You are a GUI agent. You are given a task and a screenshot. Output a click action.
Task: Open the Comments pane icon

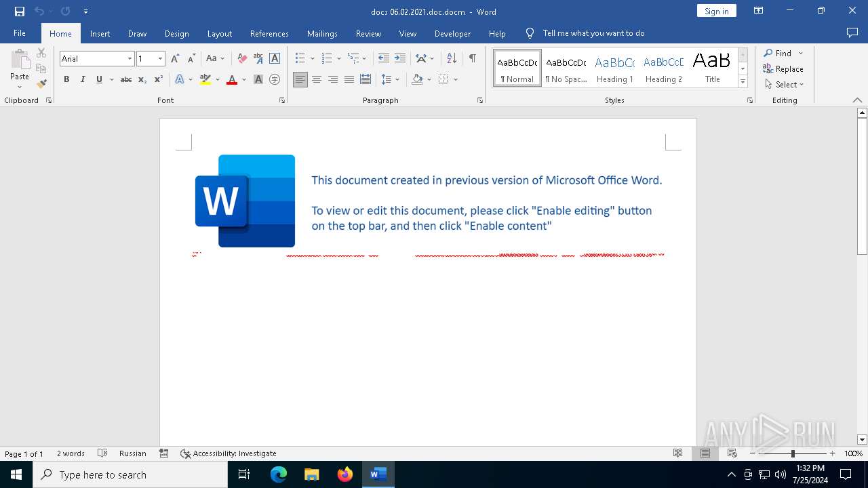pyautogui.click(x=852, y=33)
